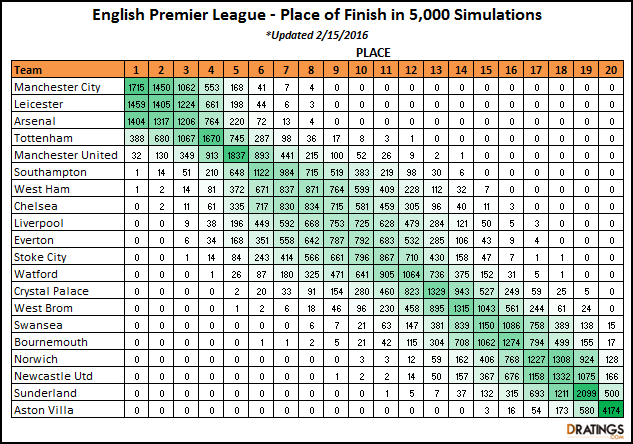Select Tottenham's 1670 value cell
This screenshot has height=444, width=633.
coord(211,137)
